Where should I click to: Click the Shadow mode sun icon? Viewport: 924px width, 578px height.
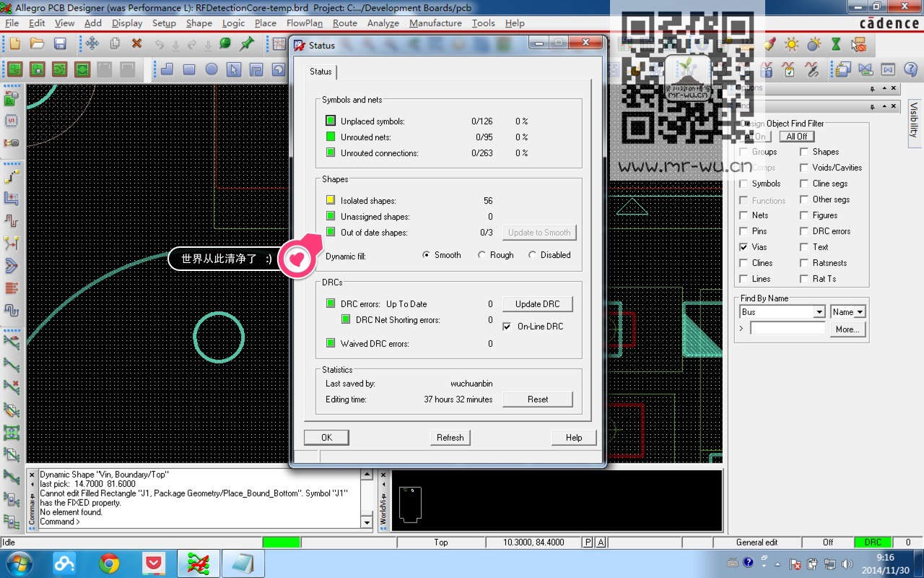(792, 44)
